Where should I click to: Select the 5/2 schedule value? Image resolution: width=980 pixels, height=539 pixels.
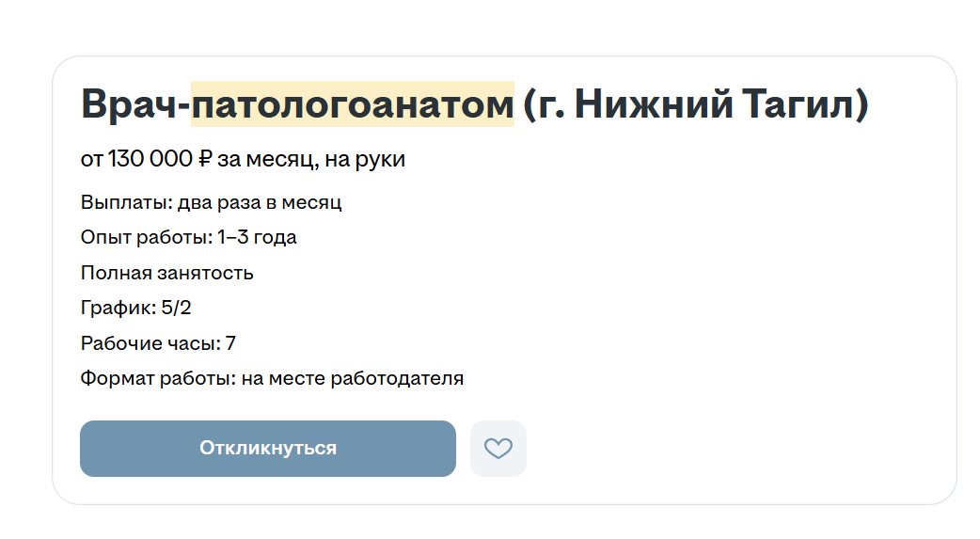tap(176, 308)
